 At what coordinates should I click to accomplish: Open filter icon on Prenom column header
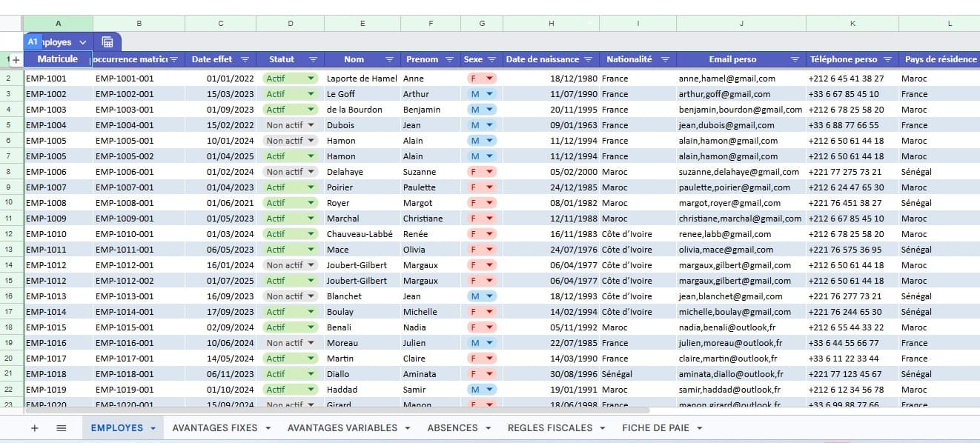coord(451,59)
